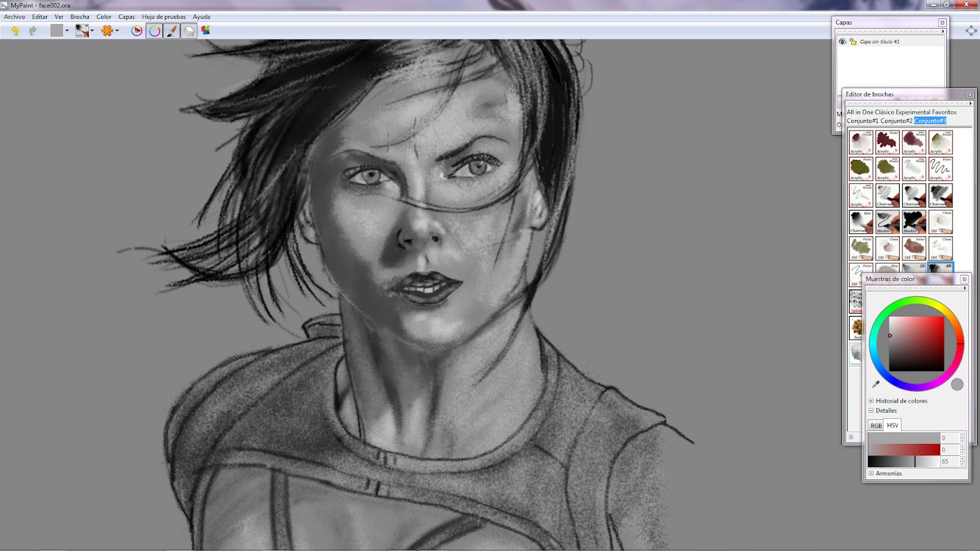Viewport: 980px width, 551px height.
Task: Open the Hoja de pruebas menu
Action: click(x=164, y=17)
